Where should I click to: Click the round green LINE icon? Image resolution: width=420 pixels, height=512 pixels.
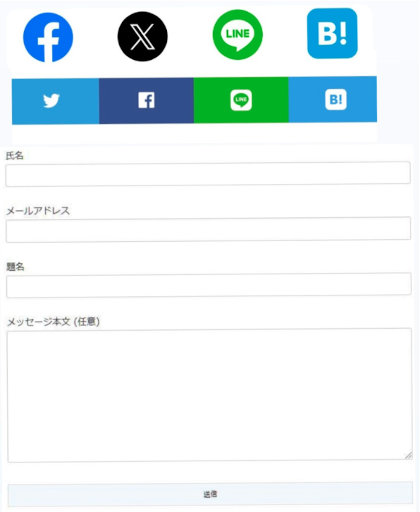[x=238, y=34]
